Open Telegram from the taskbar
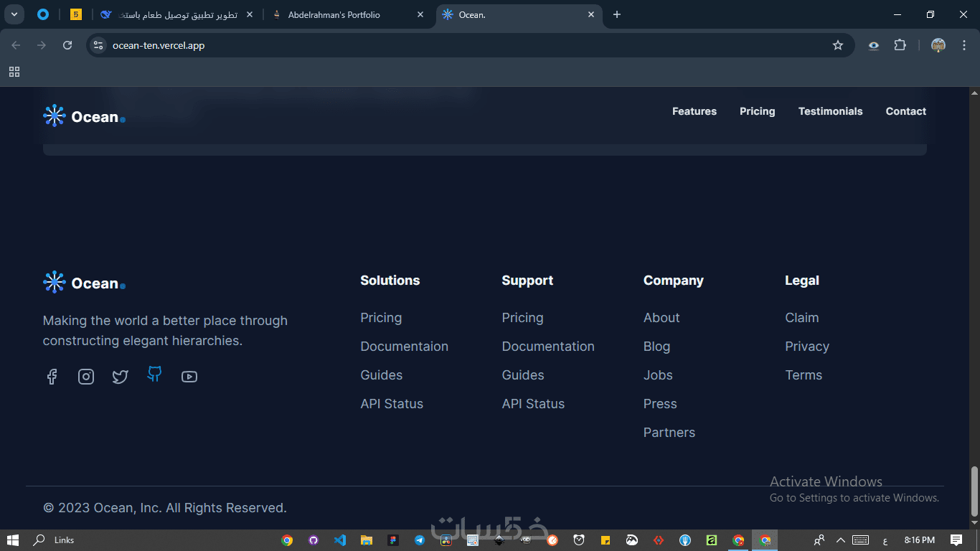 pos(419,540)
